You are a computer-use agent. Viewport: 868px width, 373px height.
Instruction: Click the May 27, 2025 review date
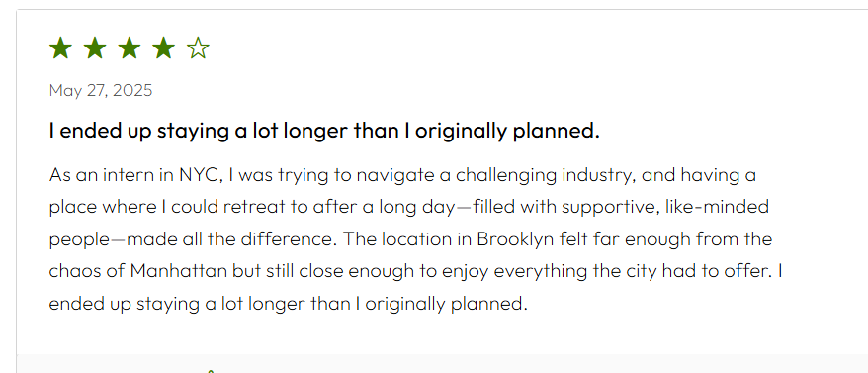tap(101, 90)
